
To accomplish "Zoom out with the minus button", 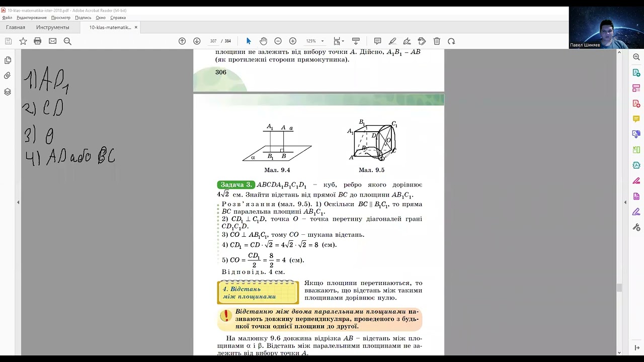I will [278, 41].
